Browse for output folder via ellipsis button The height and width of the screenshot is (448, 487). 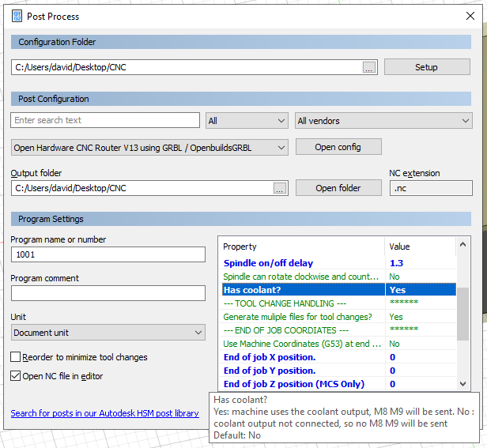[x=279, y=188]
